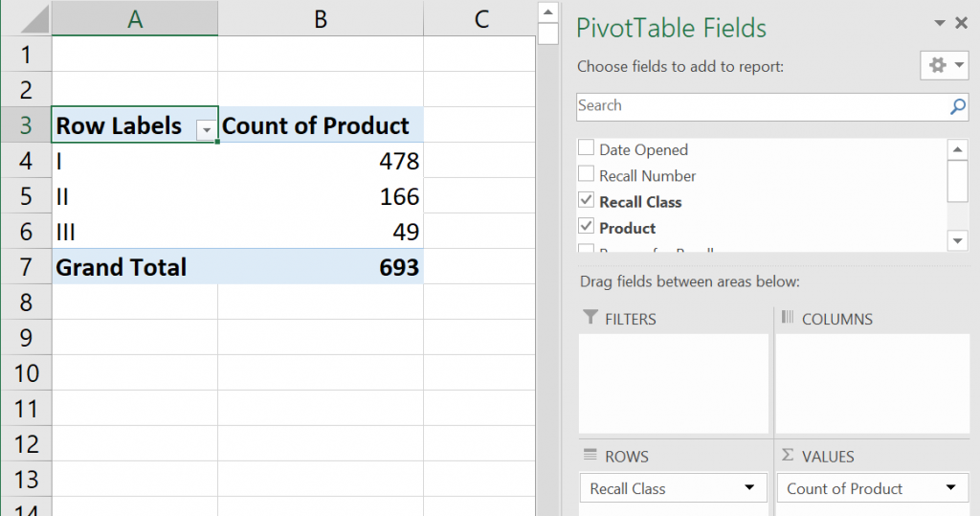Click the field list scroll-down arrow
This screenshot has height=516, width=980.
(x=957, y=241)
